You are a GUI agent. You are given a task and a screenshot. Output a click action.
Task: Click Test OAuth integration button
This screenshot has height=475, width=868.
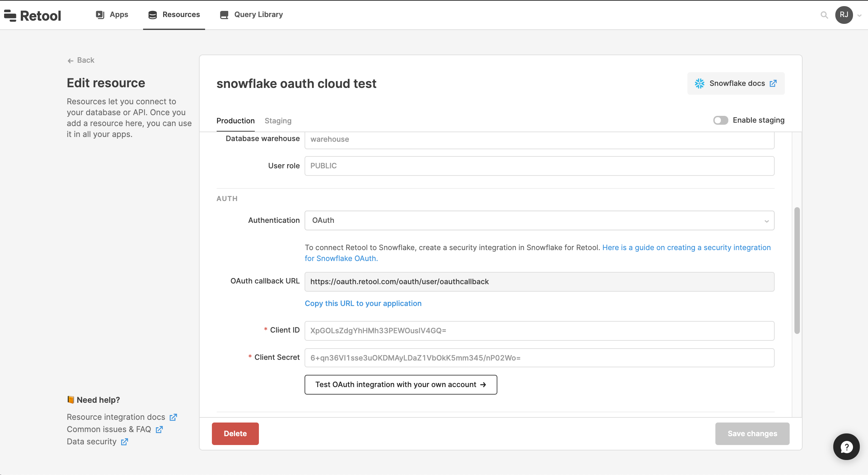pos(401,385)
